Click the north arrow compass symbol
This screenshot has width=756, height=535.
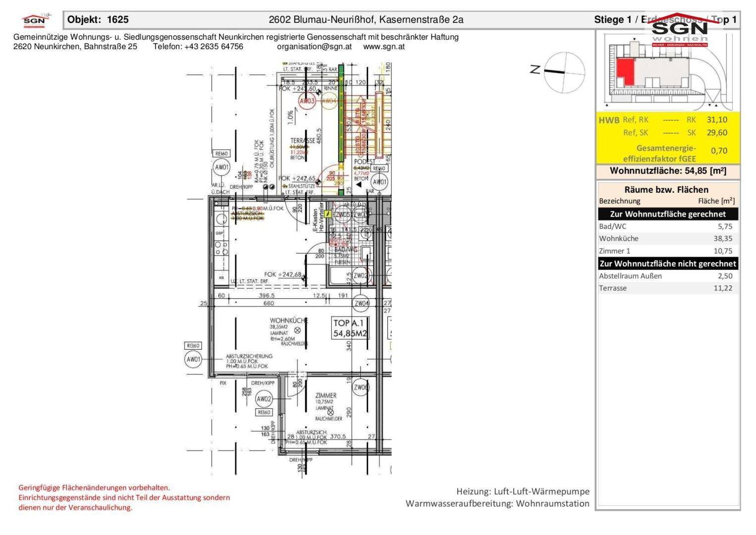564,72
